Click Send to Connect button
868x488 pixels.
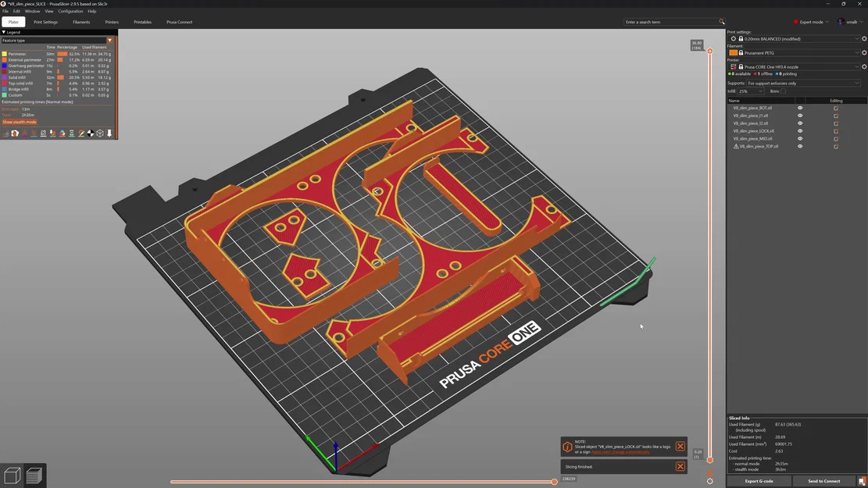point(823,481)
